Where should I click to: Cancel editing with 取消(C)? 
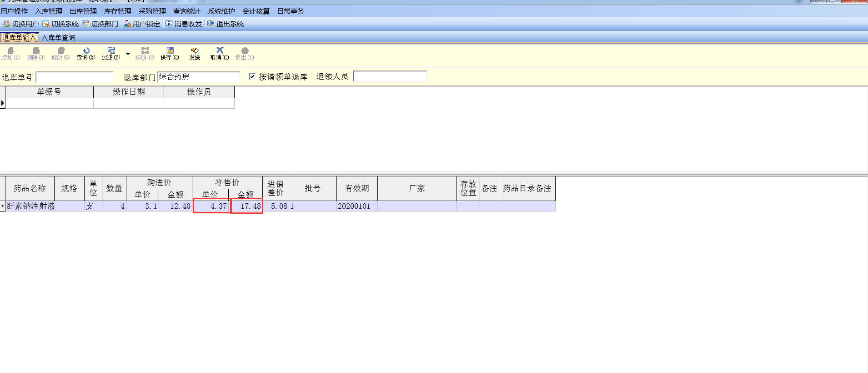(x=220, y=54)
